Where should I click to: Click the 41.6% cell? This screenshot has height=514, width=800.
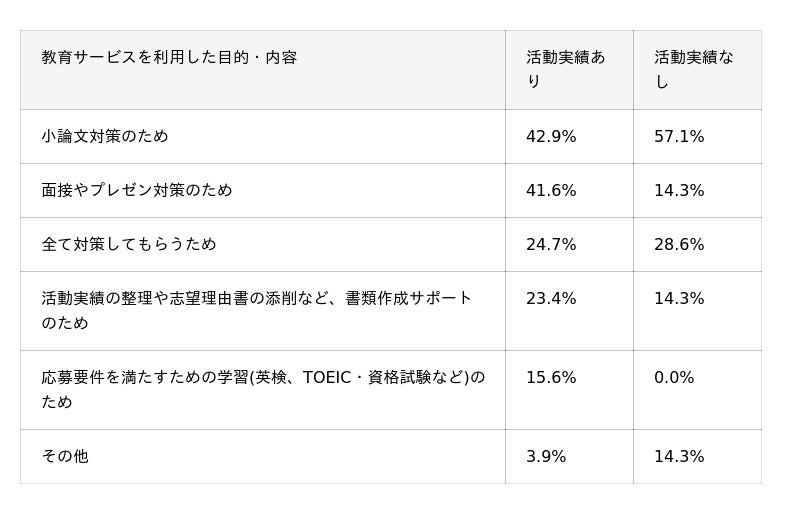(551, 191)
